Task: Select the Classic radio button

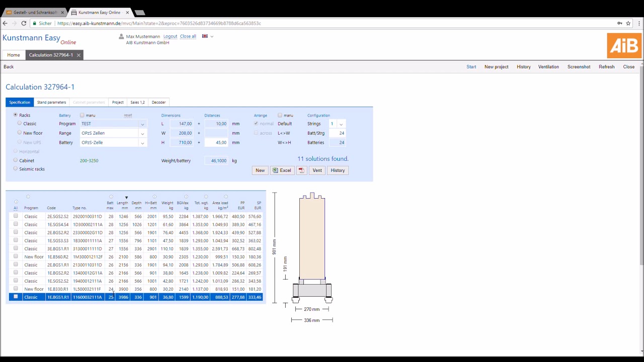Action: point(20,123)
